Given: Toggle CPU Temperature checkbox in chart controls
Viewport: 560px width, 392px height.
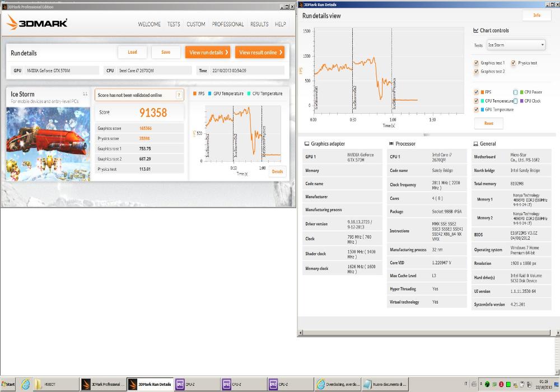Looking at the screenshot, I should tap(476, 101).
